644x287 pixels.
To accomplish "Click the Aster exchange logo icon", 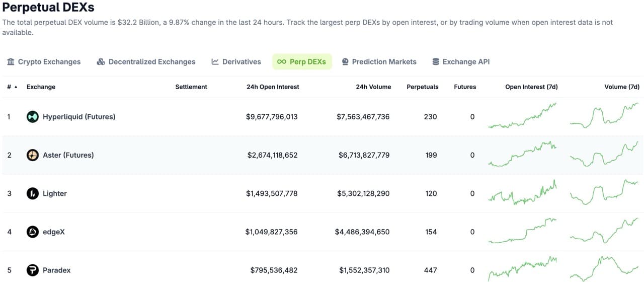I will coord(33,155).
